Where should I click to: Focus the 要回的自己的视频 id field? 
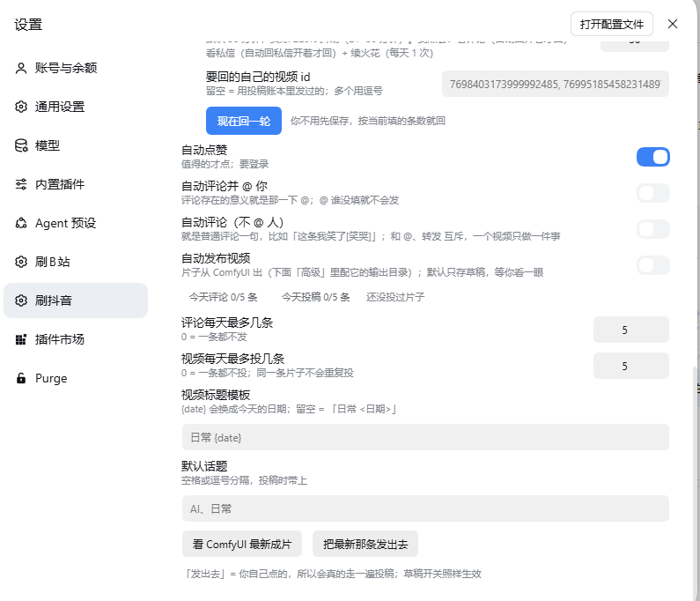pyautogui.click(x=556, y=84)
